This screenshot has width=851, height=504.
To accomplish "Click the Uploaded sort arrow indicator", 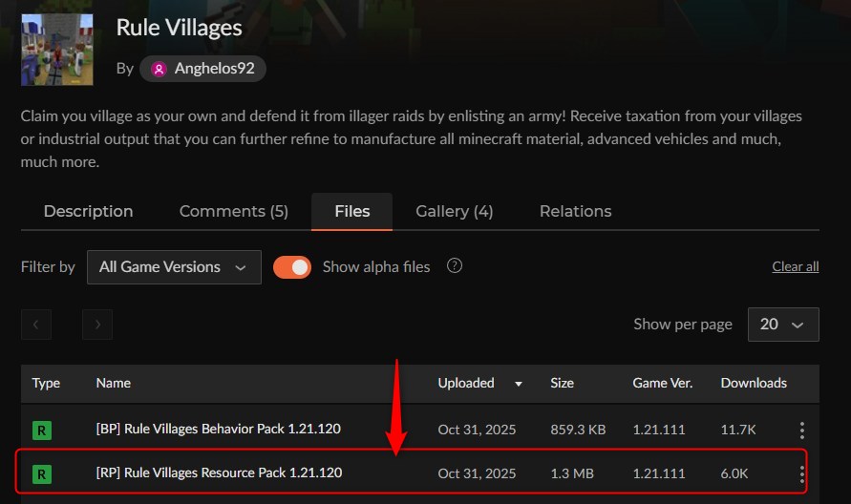I will click(519, 384).
